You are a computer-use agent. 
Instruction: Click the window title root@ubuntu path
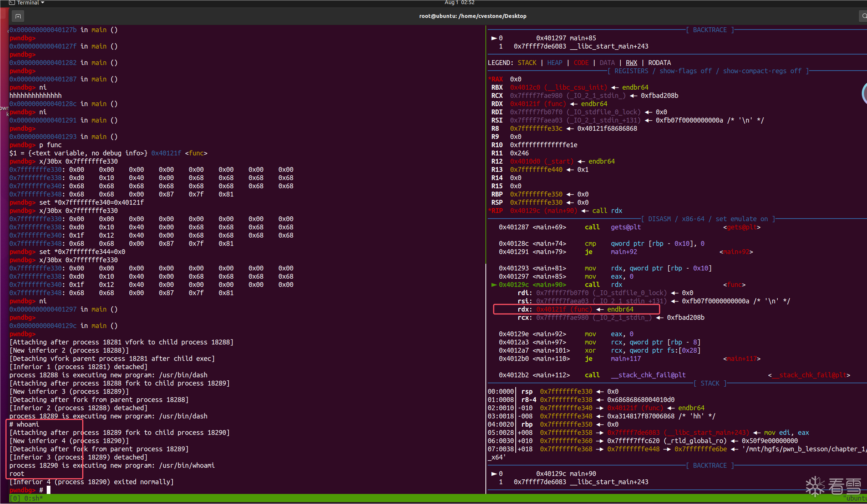pyautogui.click(x=472, y=16)
